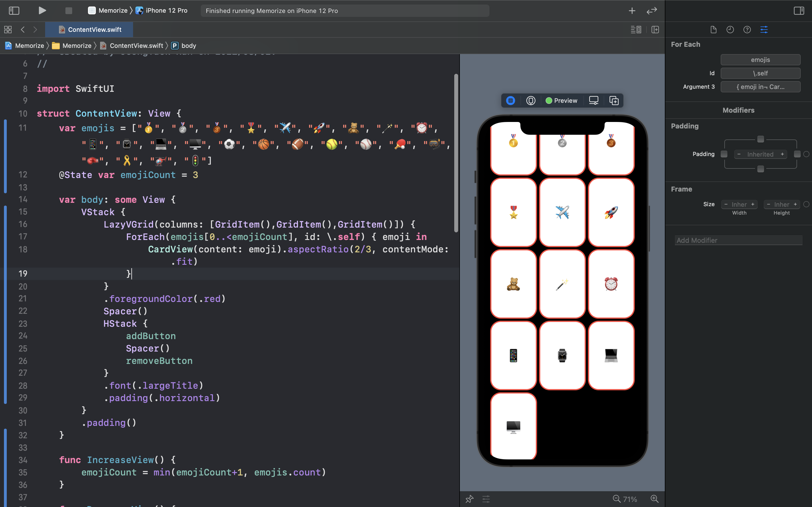Image resolution: width=812 pixels, height=507 pixels.
Task: Toggle the left navigator sidebar
Action: 14,11
